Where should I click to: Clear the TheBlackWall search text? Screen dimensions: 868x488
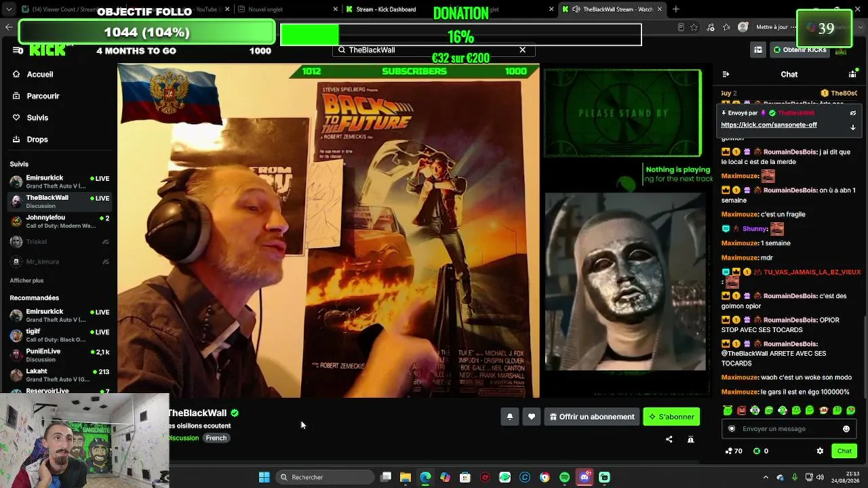coord(522,49)
